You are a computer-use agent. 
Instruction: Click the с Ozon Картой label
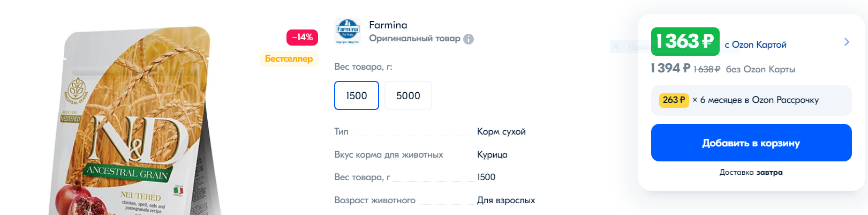point(756,45)
